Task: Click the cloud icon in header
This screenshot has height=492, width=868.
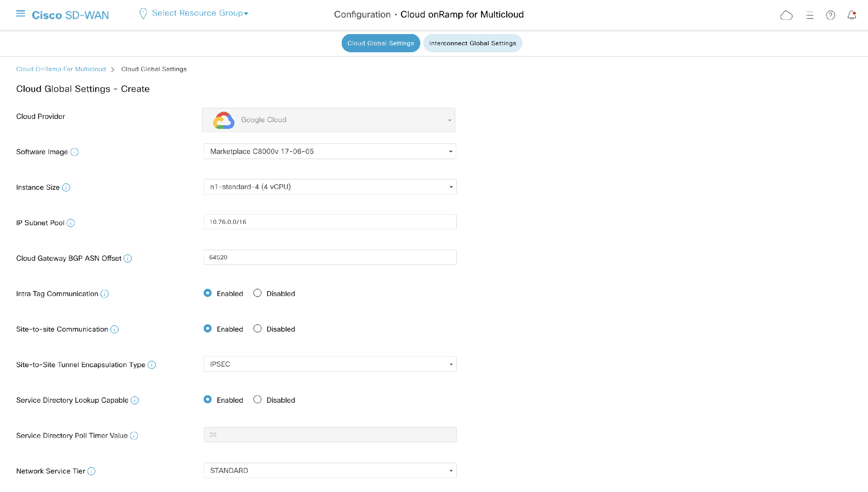Action: (786, 15)
